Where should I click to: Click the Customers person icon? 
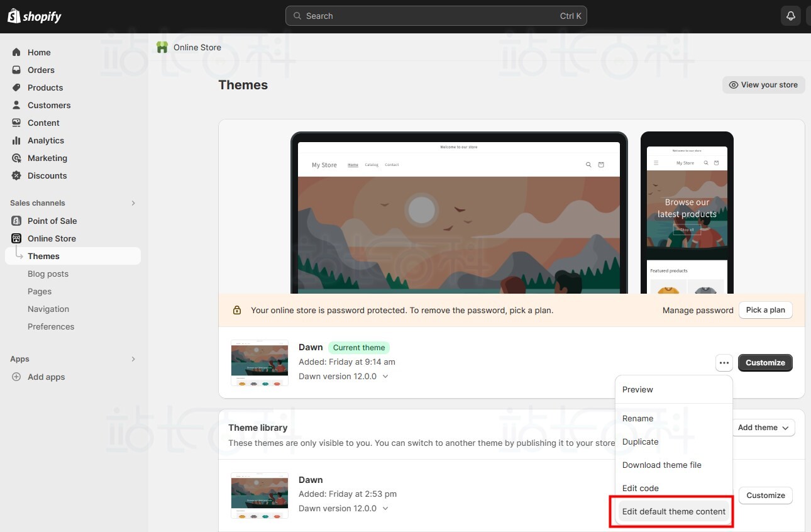pos(16,105)
